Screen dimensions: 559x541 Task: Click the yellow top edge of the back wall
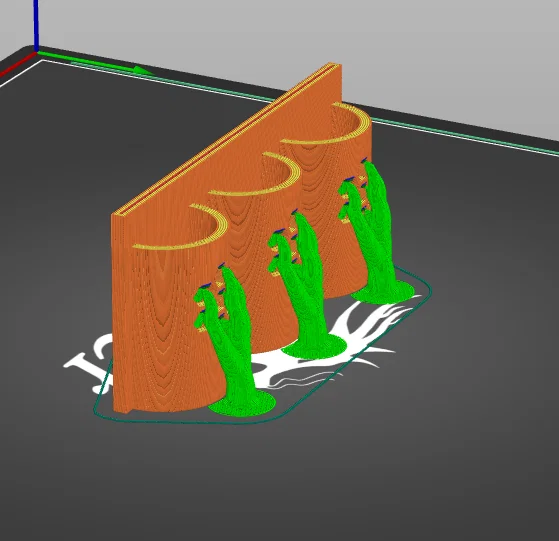point(228,139)
